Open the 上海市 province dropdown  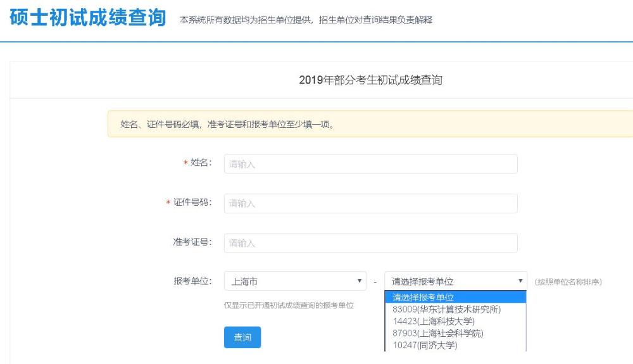(x=295, y=281)
